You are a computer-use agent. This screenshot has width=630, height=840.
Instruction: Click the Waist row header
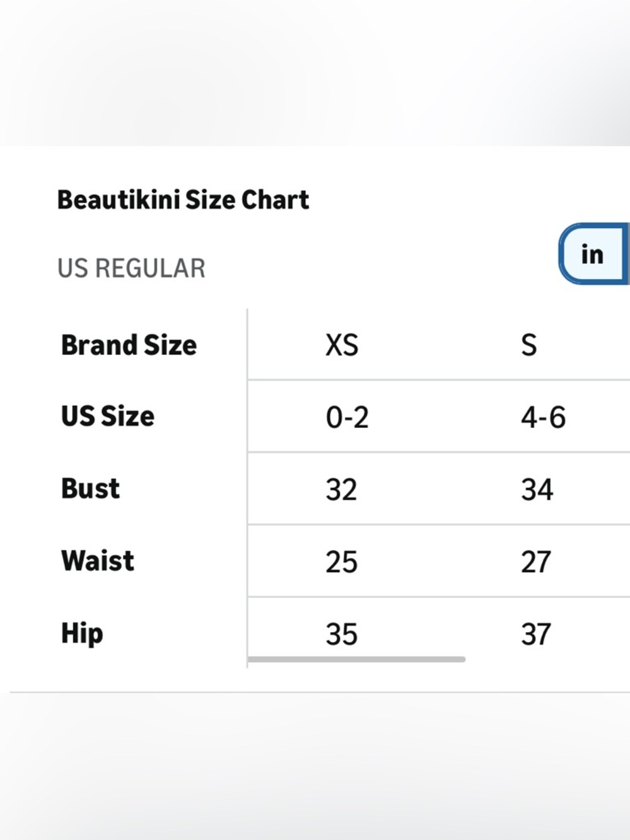pyautogui.click(x=98, y=561)
